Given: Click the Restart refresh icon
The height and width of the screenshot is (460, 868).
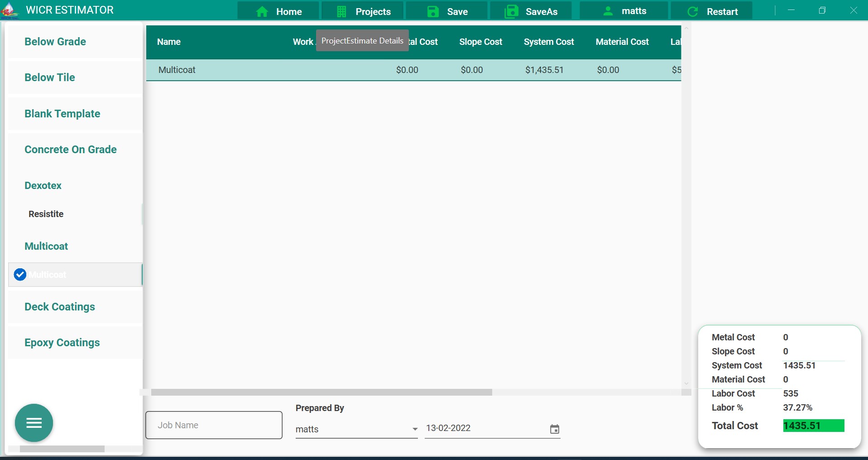Looking at the screenshot, I should 693,11.
